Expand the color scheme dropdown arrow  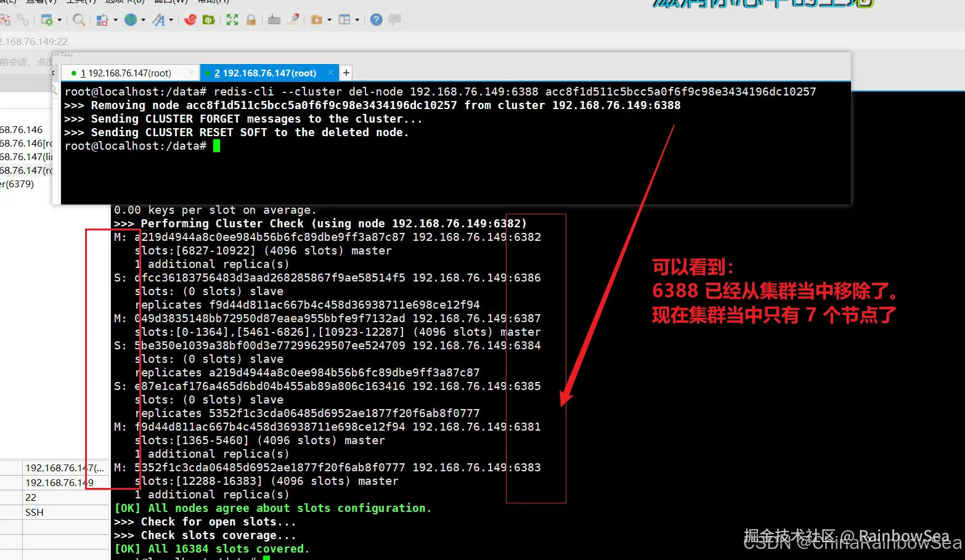pyautogui.click(x=115, y=20)
